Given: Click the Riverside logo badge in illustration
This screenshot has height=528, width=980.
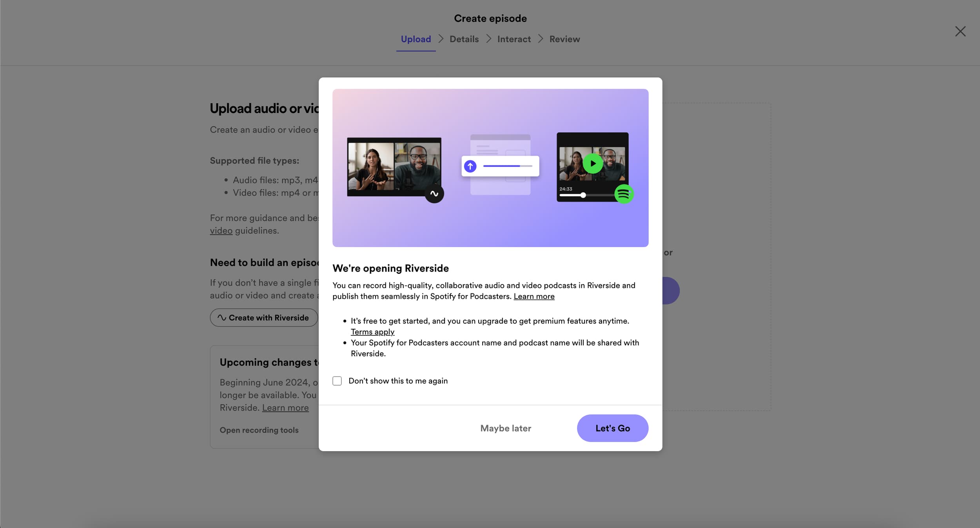Looking at the screenshot, I should 434,193.
